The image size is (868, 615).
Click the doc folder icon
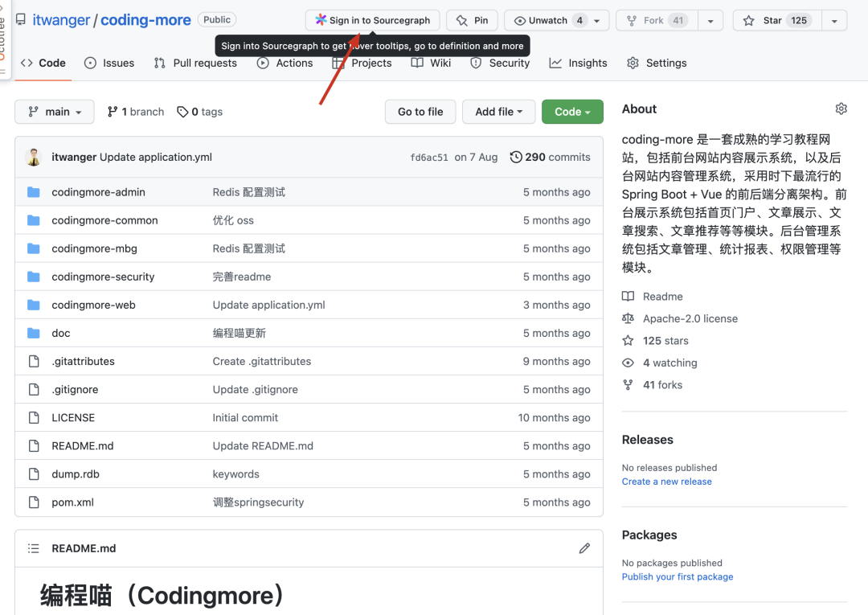click(x=34, y=334)
